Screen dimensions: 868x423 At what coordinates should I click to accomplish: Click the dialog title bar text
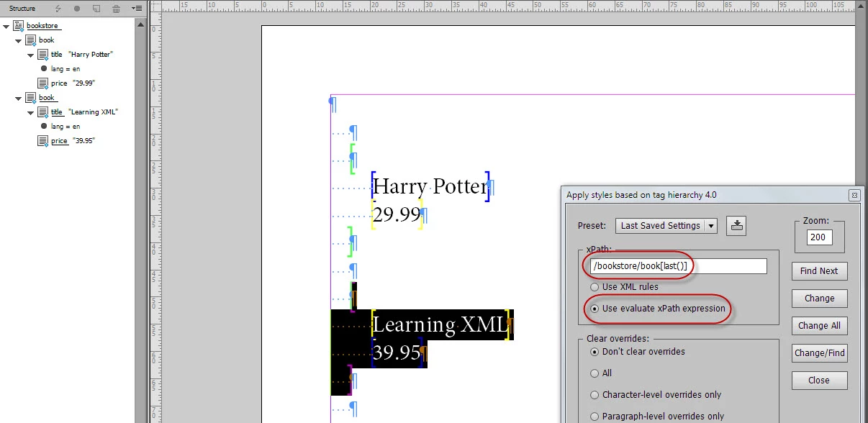(641, 195)
